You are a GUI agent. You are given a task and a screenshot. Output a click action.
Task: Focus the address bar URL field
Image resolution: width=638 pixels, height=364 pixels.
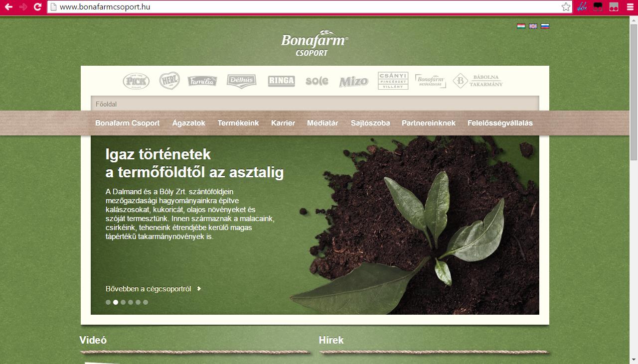(309, 7)
